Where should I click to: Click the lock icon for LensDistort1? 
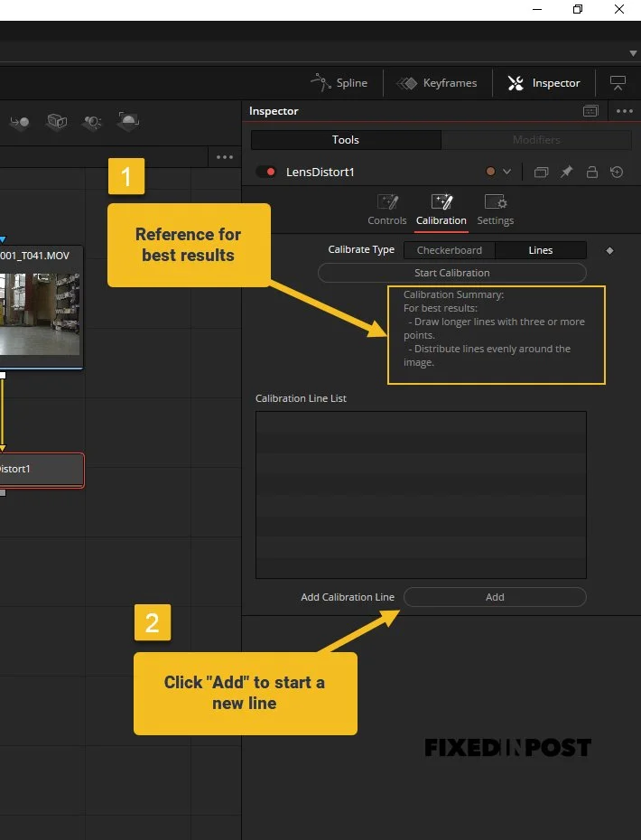pos(591,172)
